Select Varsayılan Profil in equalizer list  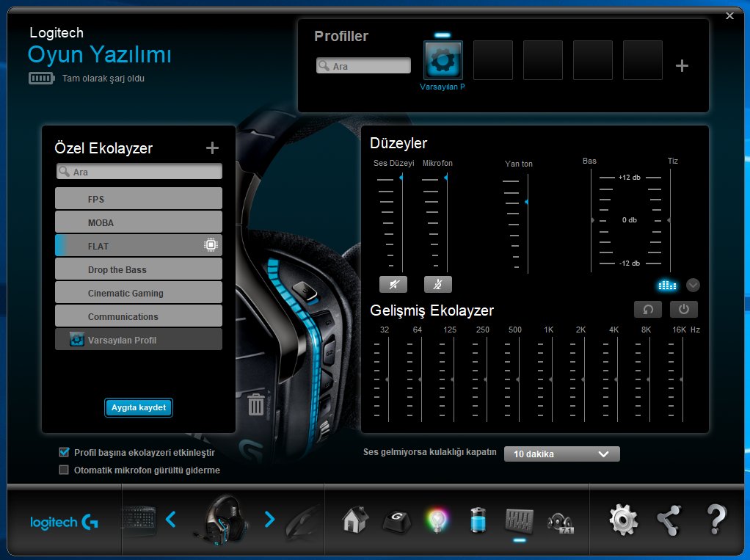pos(139,339)
